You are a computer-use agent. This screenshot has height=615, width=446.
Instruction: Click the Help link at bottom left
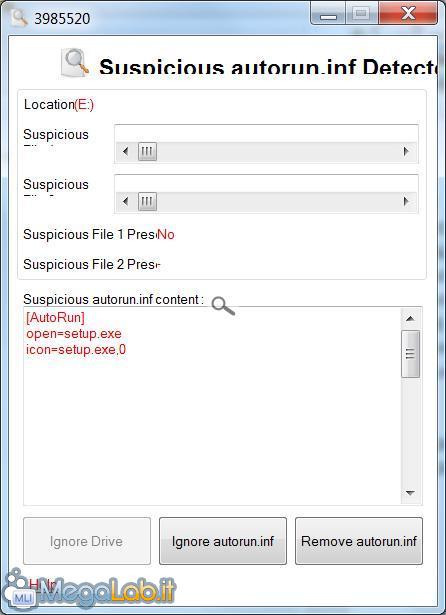click(x=42, y=585)
